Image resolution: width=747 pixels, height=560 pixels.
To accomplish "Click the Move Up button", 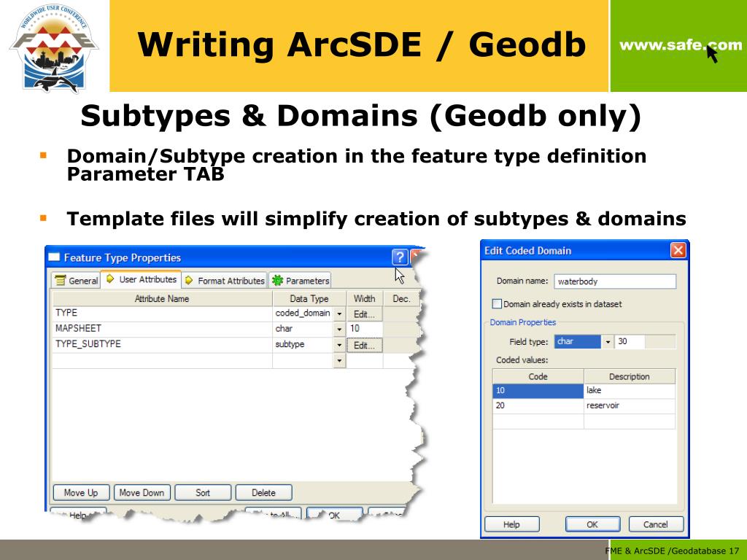I will click(81, 492).
